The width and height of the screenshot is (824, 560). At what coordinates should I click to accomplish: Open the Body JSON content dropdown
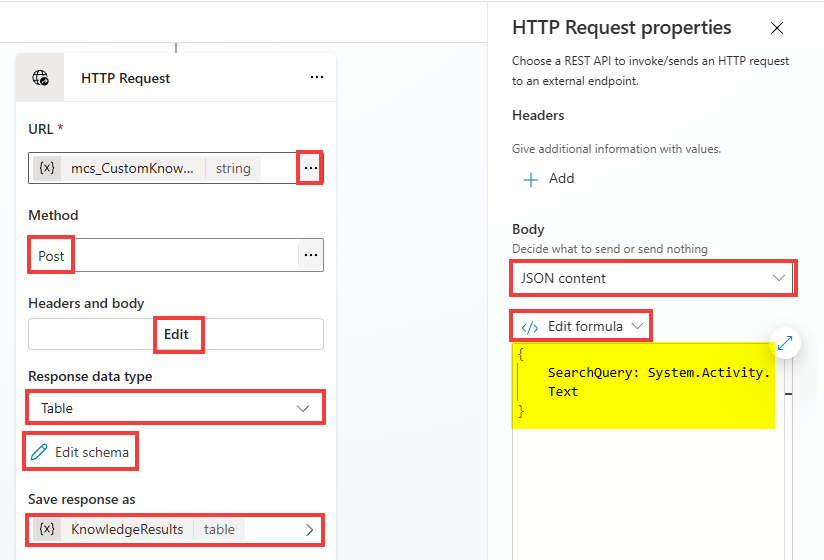tap(778, 278)
